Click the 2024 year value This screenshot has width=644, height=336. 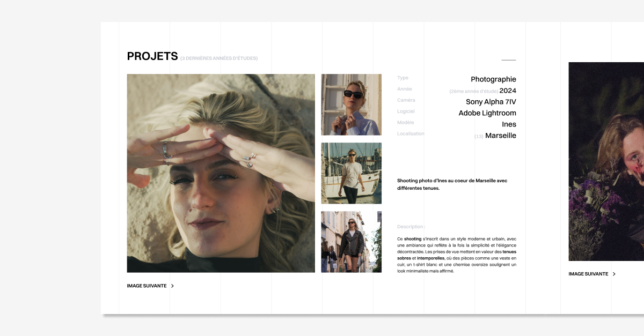pos(507,91)
